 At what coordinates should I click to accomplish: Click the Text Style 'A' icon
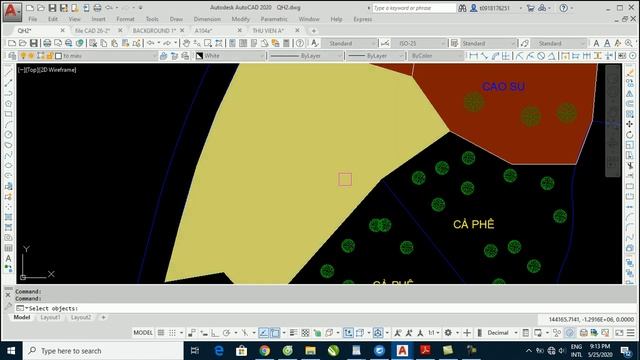(315, 43)
